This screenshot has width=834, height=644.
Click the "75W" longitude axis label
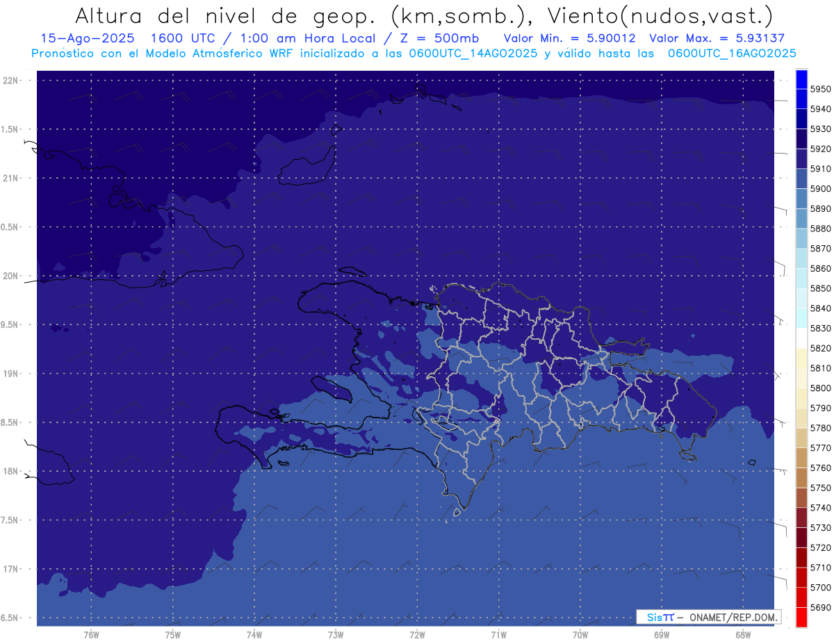(172, 634)
